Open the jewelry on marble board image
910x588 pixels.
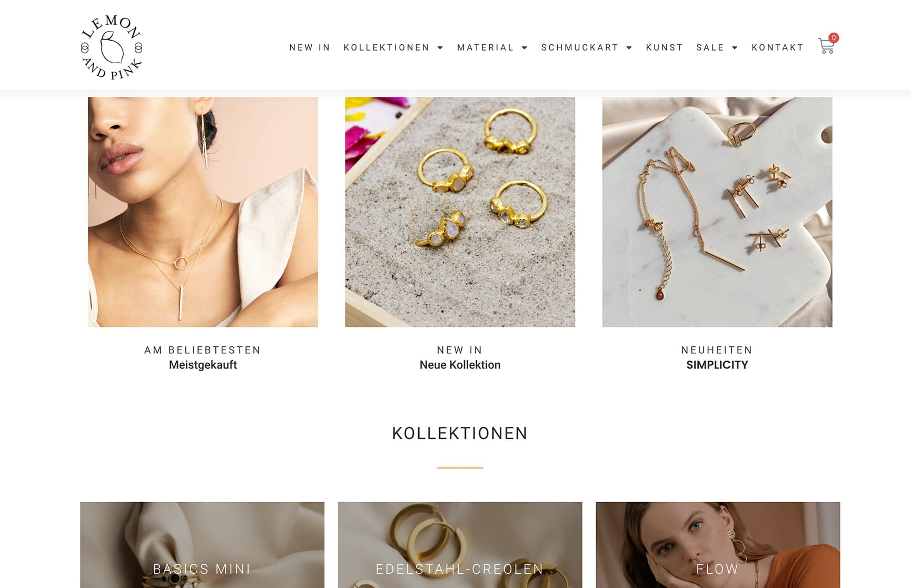point(717,212)
